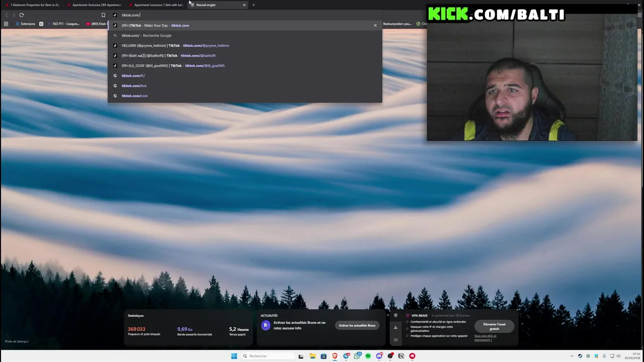Open the Extensions bookmark
Screen dimensions: 644x362
(x=25, y=24)
